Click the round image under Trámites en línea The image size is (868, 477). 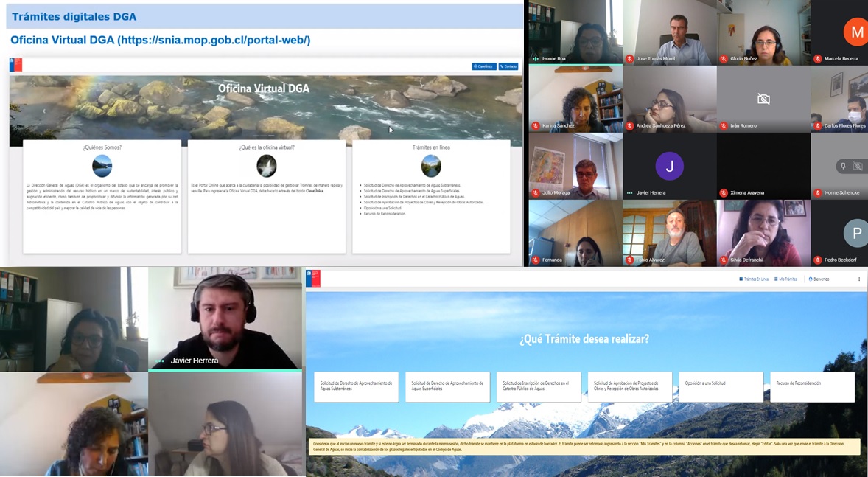431,166
